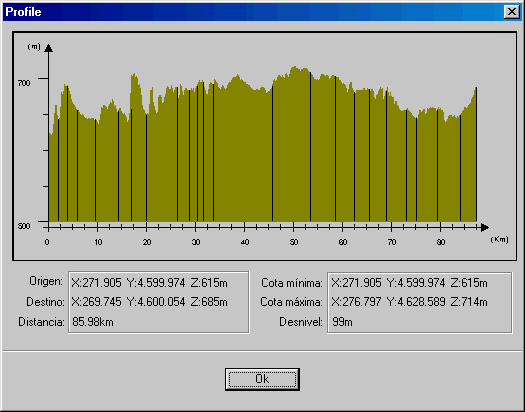Image resolution: width=525 pixels, height=412 pixels.
Task: Click the highest peak of elevation profile
Action: pos(294,67)
